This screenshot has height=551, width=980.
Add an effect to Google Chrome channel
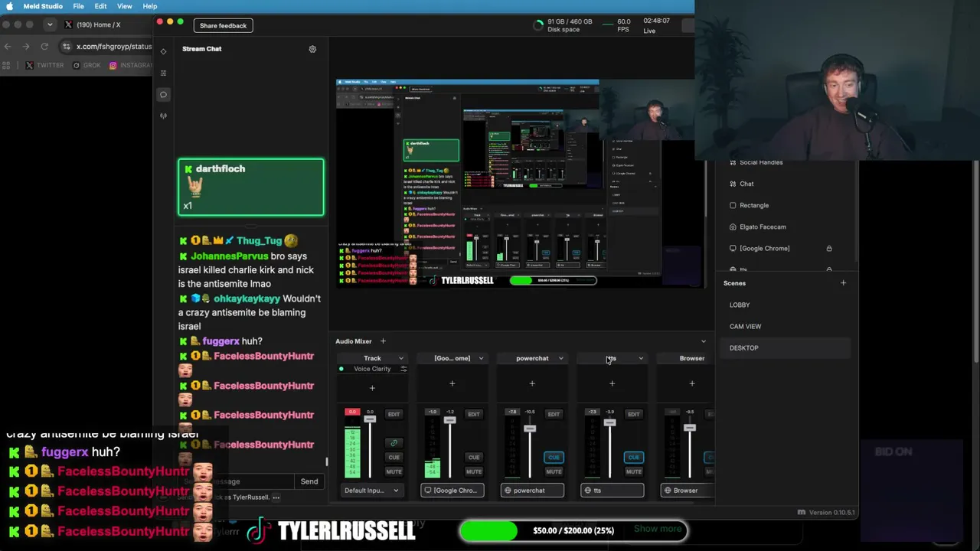(452, 383)
